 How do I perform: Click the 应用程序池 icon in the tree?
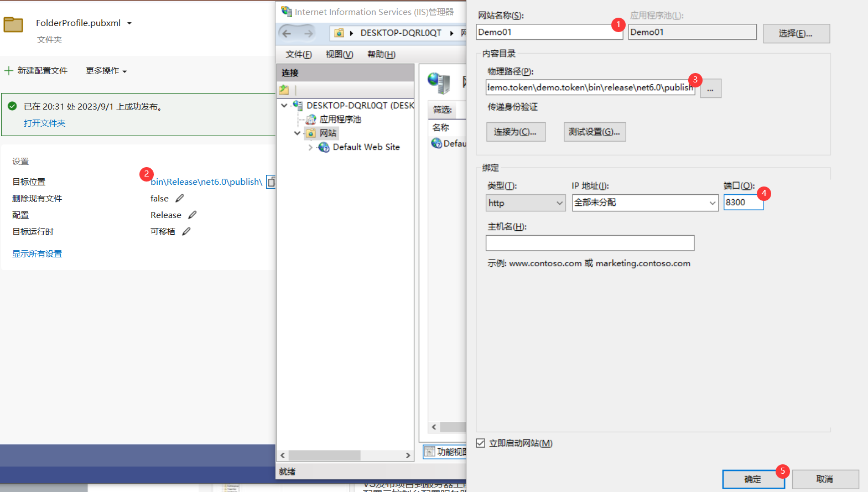click(311, 119)
